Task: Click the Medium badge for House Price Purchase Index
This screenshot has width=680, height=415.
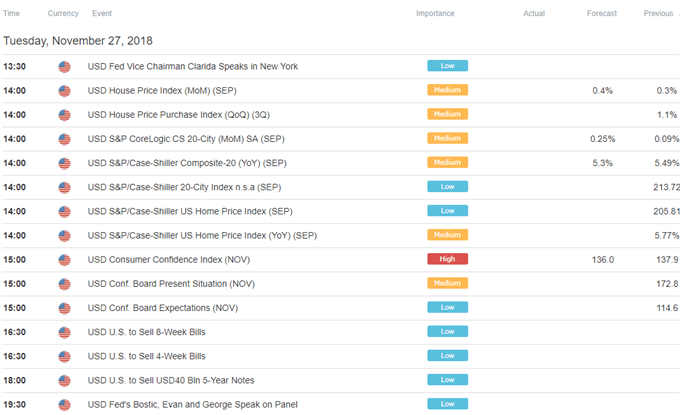Action: tap(448, 114)
